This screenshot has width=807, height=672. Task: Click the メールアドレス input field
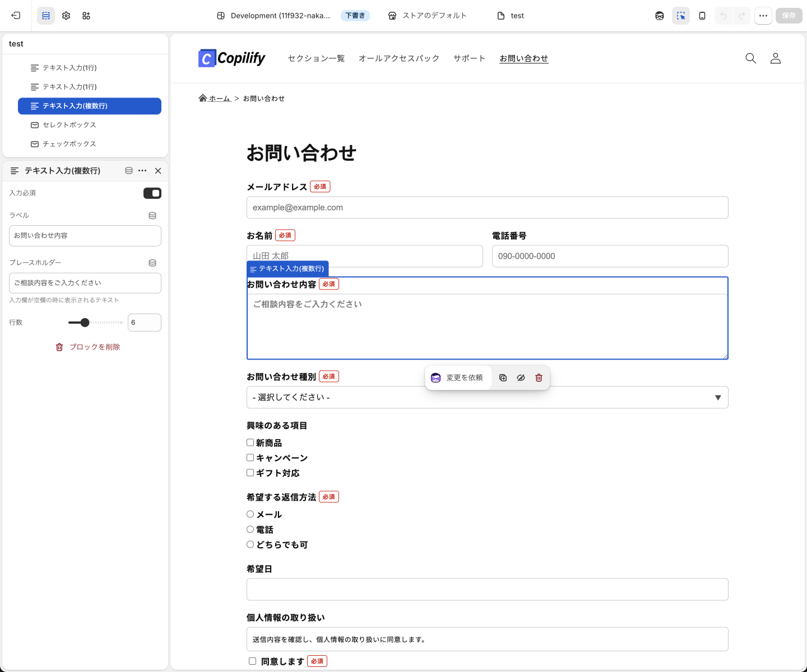pos(488,208)
